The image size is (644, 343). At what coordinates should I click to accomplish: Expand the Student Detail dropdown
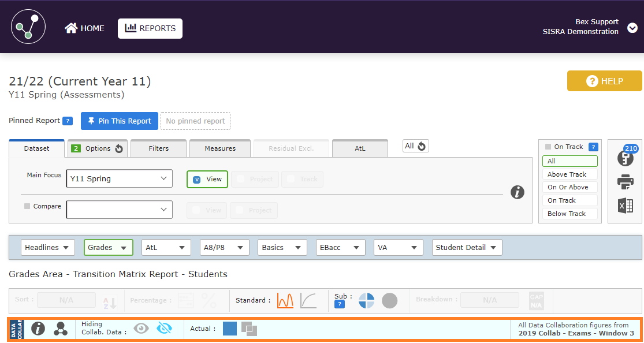(467, 248)
